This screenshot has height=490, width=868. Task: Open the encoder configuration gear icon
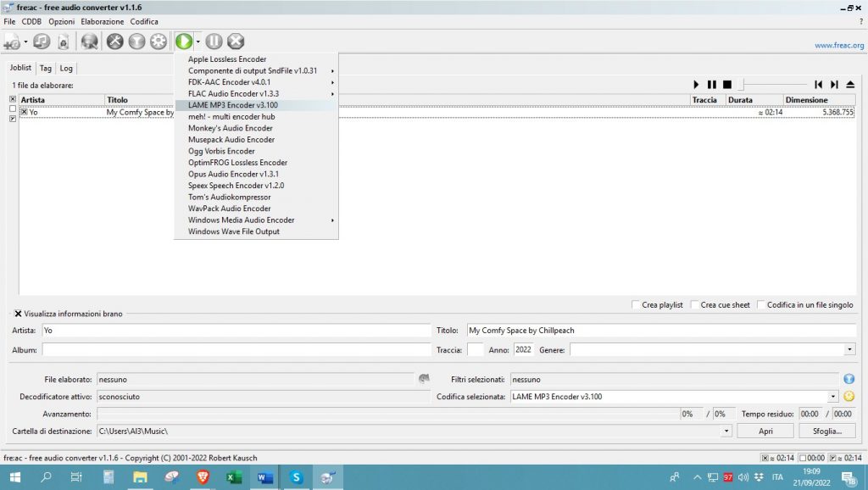click(x=159, y=41)
